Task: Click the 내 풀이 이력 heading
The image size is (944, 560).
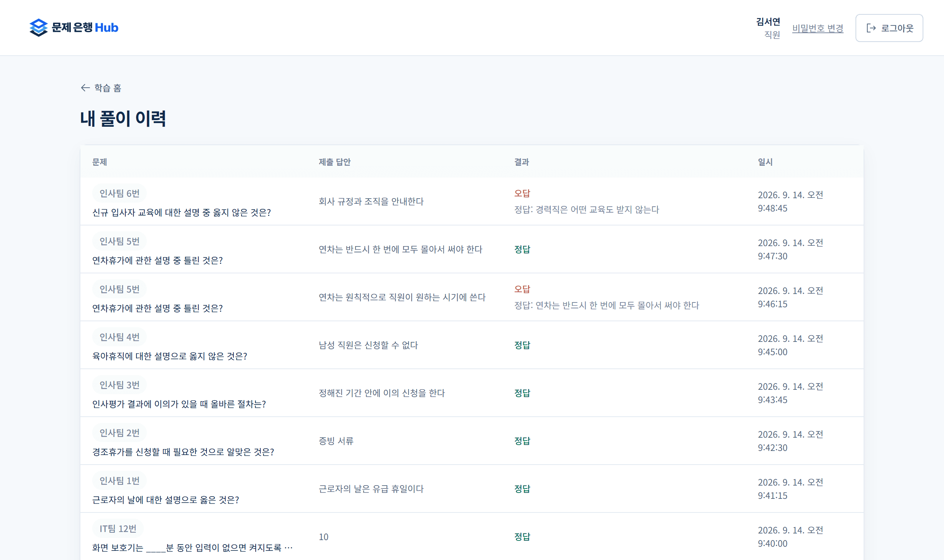Action: [123, 119]
